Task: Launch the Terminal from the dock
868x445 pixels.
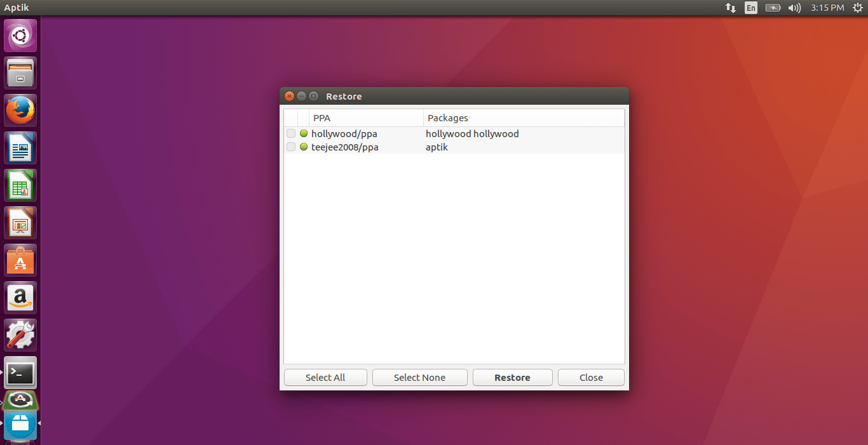Action: (20, 373)
